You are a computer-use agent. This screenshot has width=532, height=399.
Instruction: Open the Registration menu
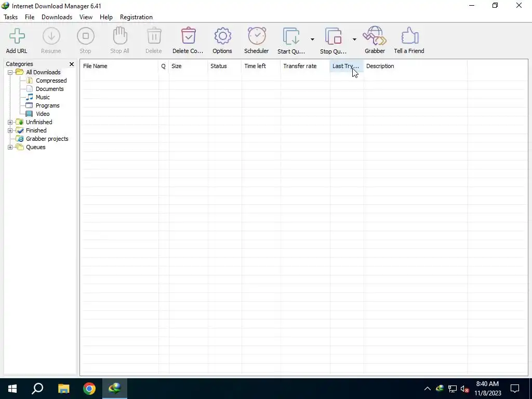click(x=136, y=17)
